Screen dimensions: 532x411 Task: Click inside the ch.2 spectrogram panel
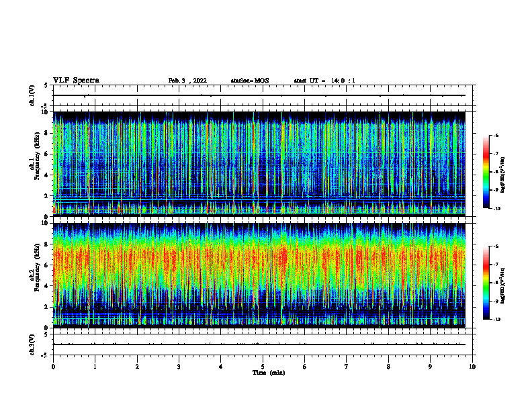click(x=259, y=275)
